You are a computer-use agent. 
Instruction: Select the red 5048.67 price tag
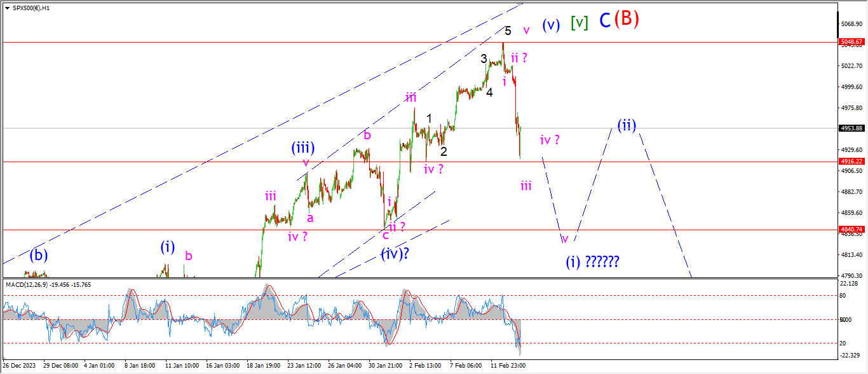pyautogui.click(x=851, y=42)
